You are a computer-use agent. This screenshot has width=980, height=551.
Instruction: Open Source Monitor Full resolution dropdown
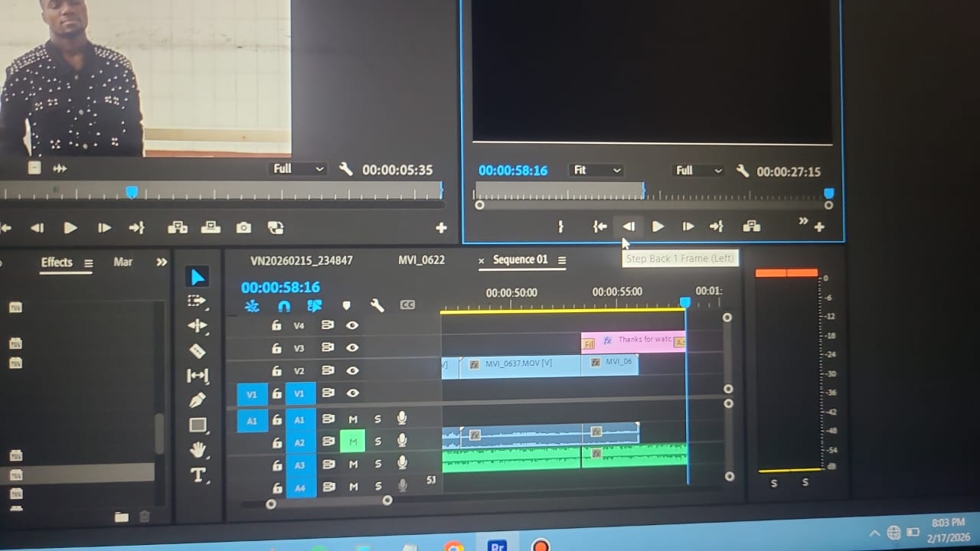[x=299, y=169]
